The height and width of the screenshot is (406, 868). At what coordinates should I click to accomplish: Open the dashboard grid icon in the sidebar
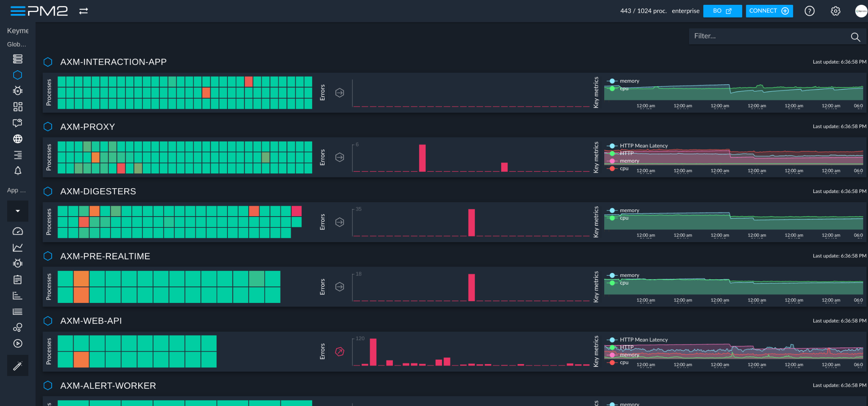coord(18,107)
